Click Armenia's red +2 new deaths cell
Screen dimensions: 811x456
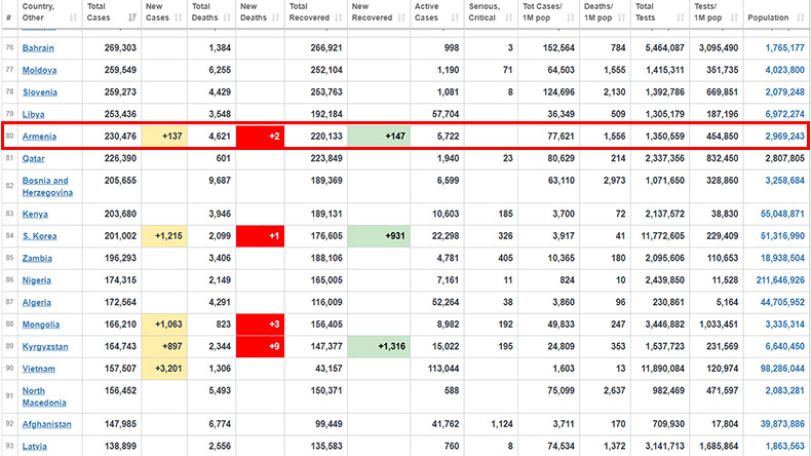(x=260, y=136)
